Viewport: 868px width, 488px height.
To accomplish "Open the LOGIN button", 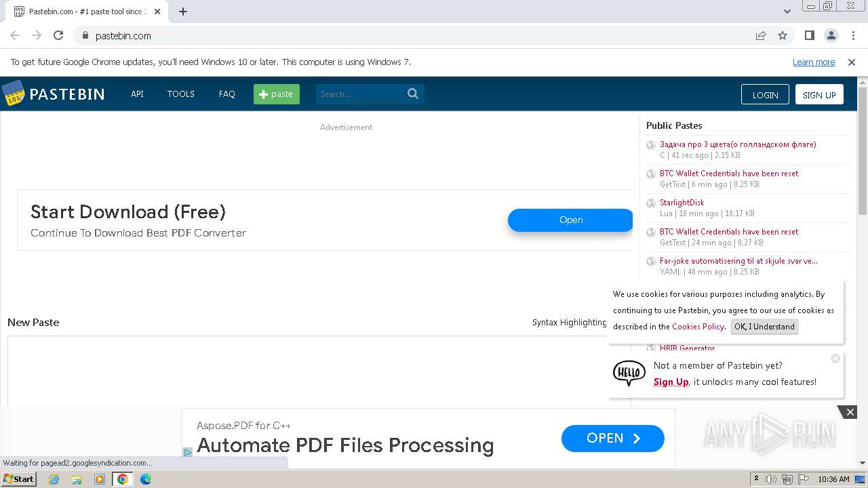I will point(765,95).
